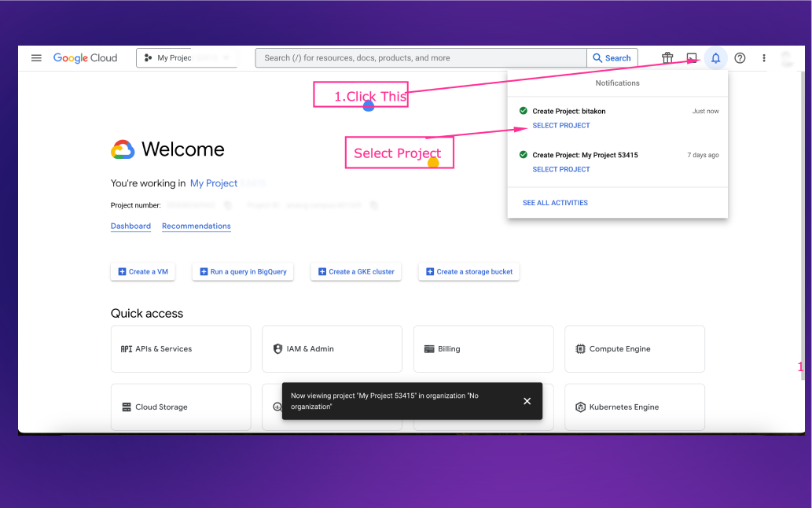Image resolution: width=812 pixels, height=508 pixels.
Task: Click the green check beside bitakon notification
Action: pos(523,111)
